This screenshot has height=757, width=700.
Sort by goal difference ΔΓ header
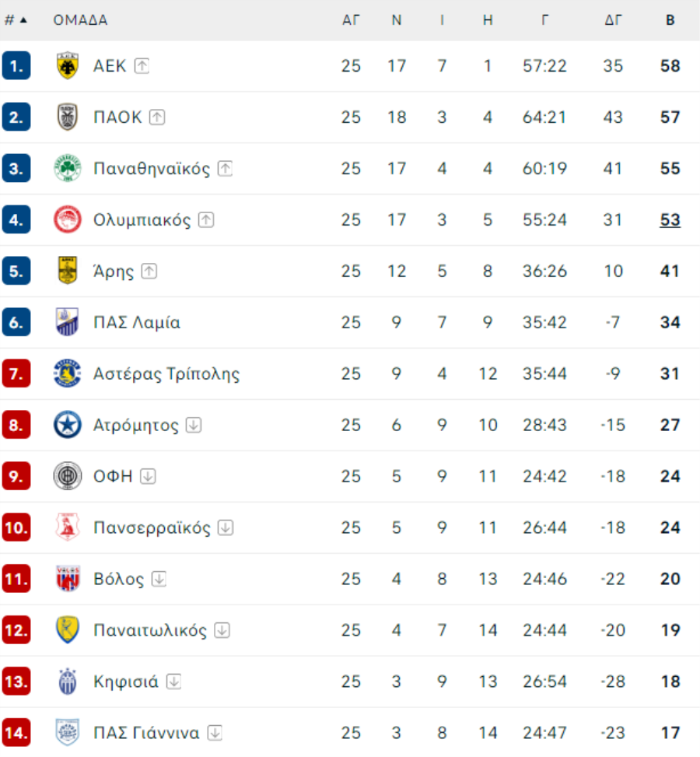coord(613,20)
